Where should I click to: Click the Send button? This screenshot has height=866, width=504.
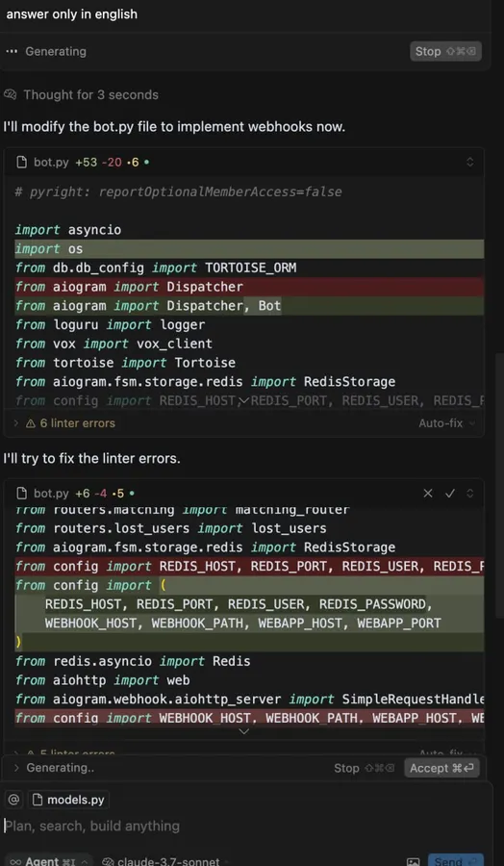click(455, 861)
